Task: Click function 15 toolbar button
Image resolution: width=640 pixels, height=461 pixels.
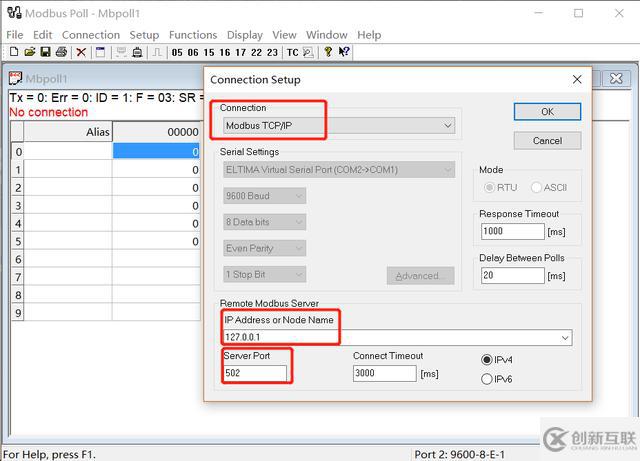Action: coord(209,52)
